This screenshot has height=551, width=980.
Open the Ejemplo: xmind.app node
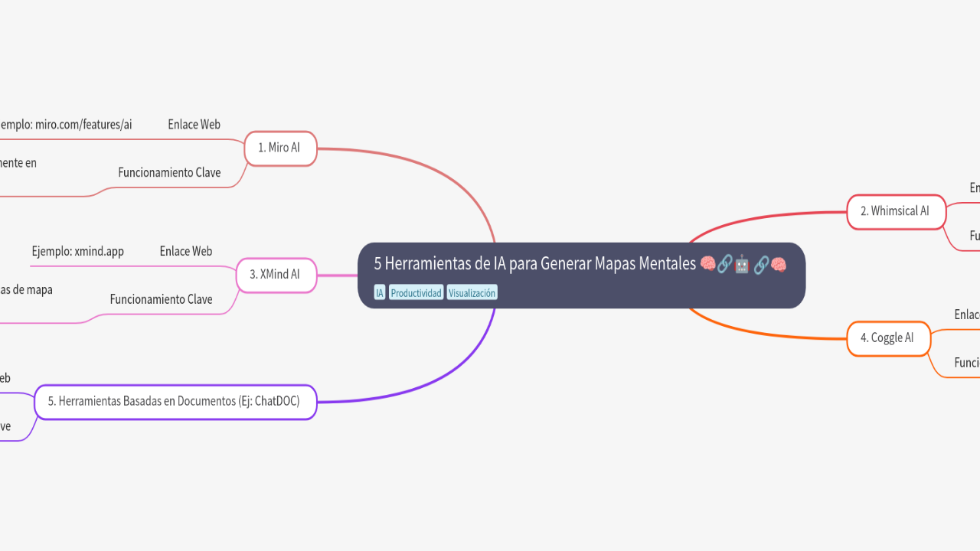(77, 251)
